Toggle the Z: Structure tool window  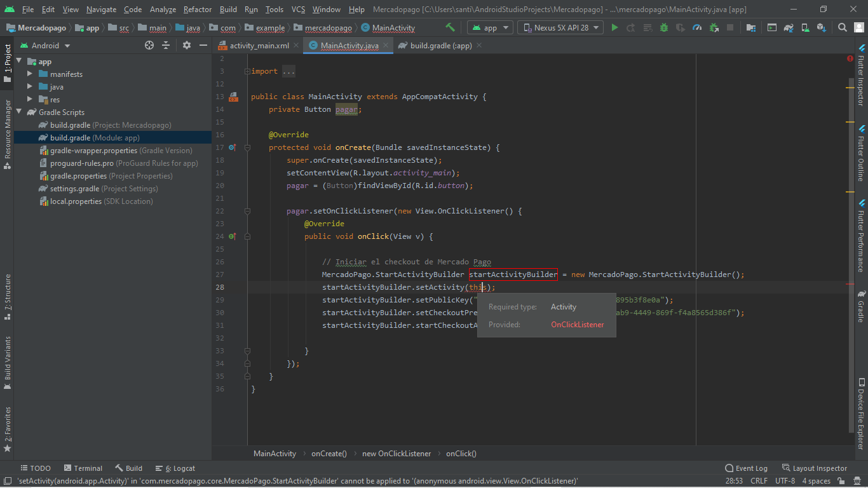click(x=7, y=295)
